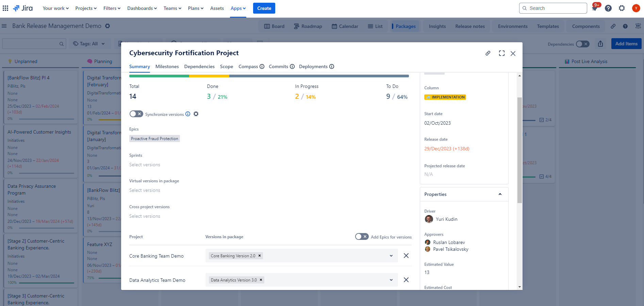Screen dimensions: 644x306
Task: Switch to the Milestones tab
Action: (167, 66)
